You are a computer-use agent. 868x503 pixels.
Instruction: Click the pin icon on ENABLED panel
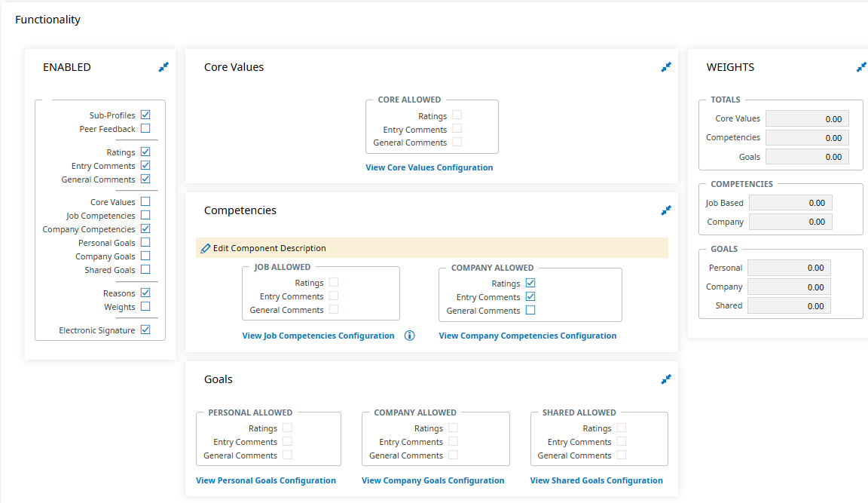164,67
